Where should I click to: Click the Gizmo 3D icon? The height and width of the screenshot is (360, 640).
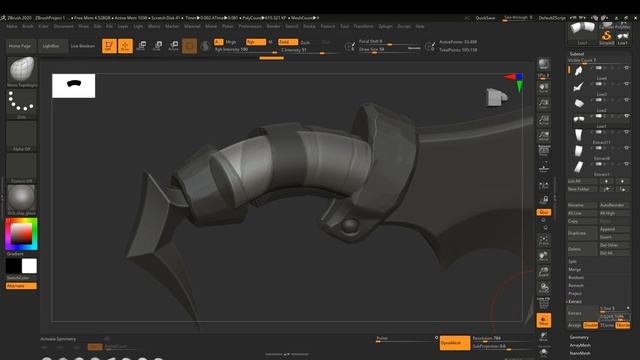pyautogui.click(x=189, y=46)
